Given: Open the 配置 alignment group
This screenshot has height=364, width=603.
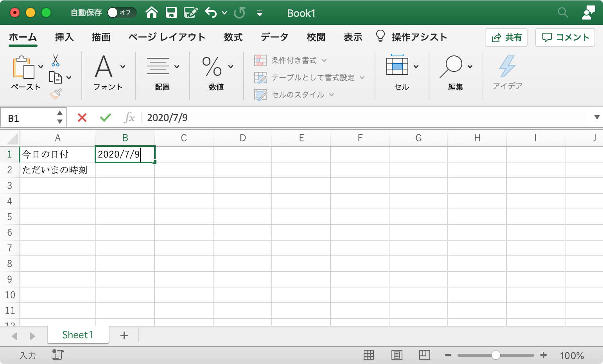Looking at the screenshot, I should 162,73.
